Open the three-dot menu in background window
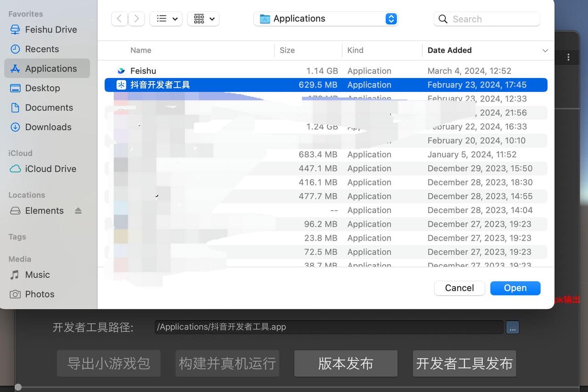This screenshot has width=588, height=392. coord(569,57)
